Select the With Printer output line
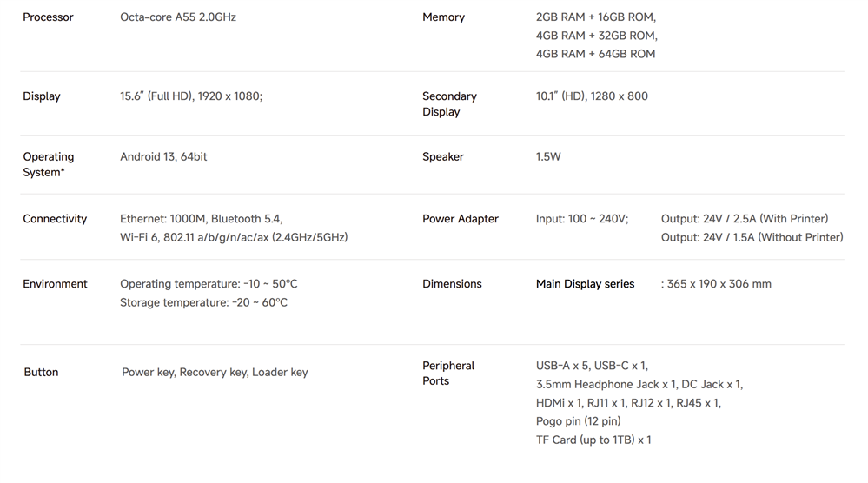868x483 pixels. (745, 219)
